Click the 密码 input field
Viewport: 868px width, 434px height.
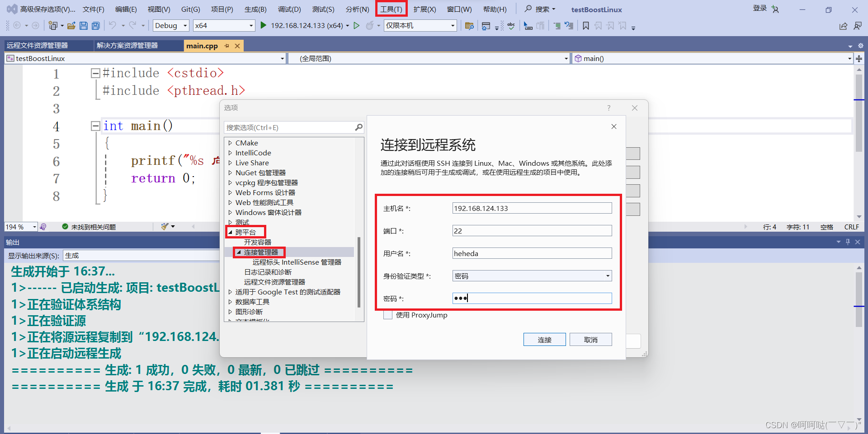tap(532, 298)
